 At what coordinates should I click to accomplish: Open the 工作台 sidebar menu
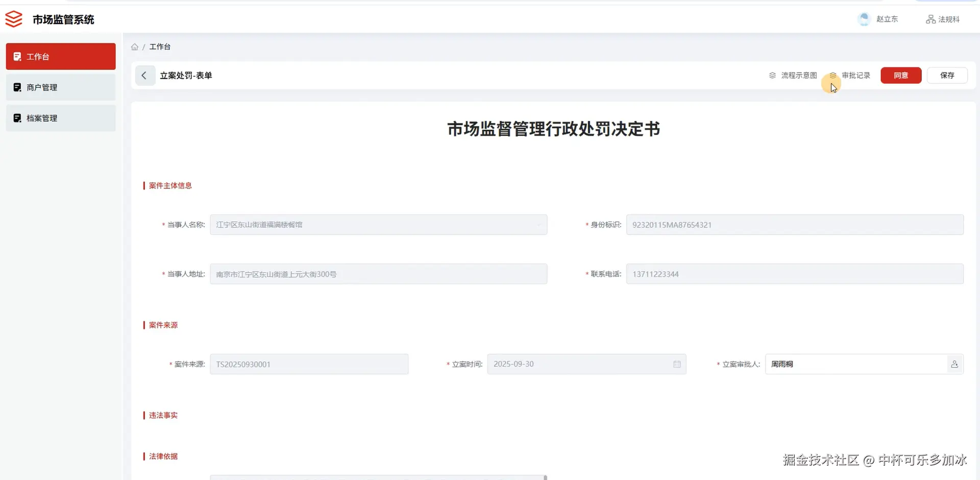61,56
